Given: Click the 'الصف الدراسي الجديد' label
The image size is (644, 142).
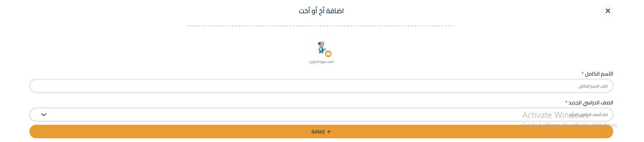Looking at the screenshot, I should click(x=591, y=103).
